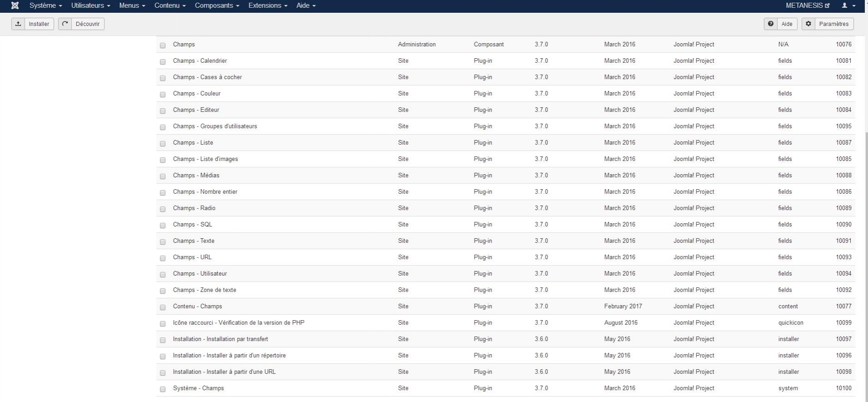868x402 pixels.
Task: Select the Champs - URL checkbox
Action: click(x=163, y=258)
